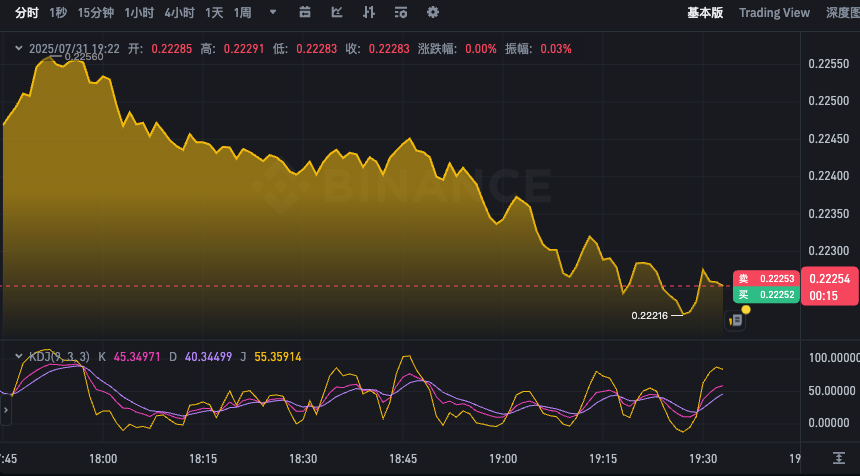860x476 pixels.
Task: Collapse the price info header chevron
Action: pyautogui.click(x=18, y=48)
